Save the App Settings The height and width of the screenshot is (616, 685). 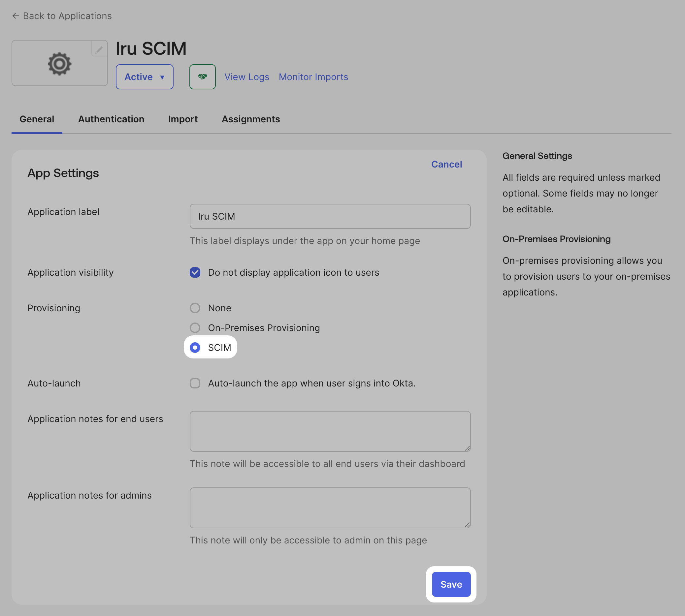[x=451, y=584]
